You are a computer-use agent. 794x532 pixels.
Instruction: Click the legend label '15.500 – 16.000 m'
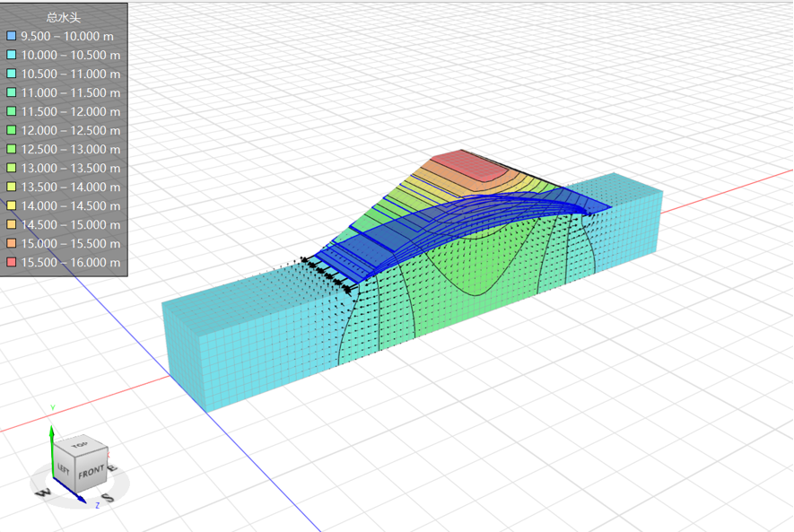pos(70,262)
